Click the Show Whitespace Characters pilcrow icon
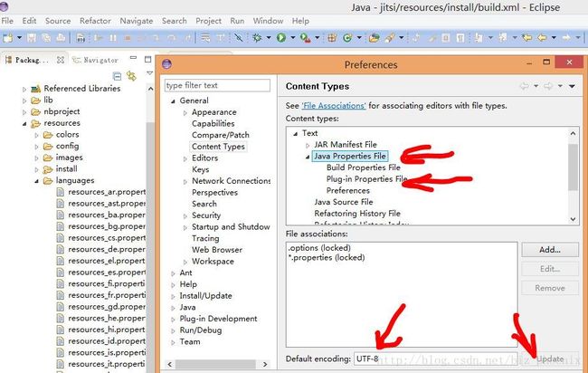The height and width of the screenshot is (373, 588). tap(460, 37)
